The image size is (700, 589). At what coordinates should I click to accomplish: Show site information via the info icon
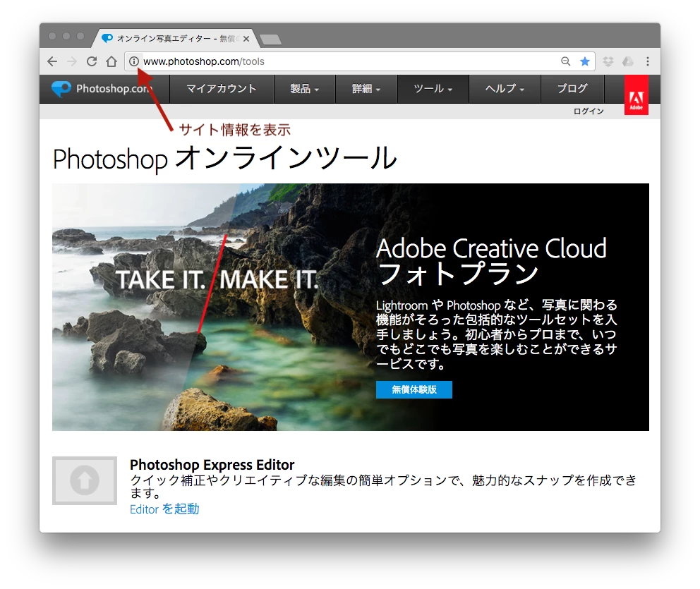tap(133, 61)
